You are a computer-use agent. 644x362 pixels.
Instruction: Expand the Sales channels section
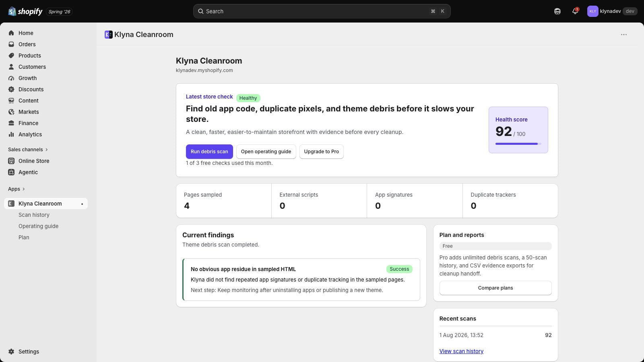pos(28,150)
